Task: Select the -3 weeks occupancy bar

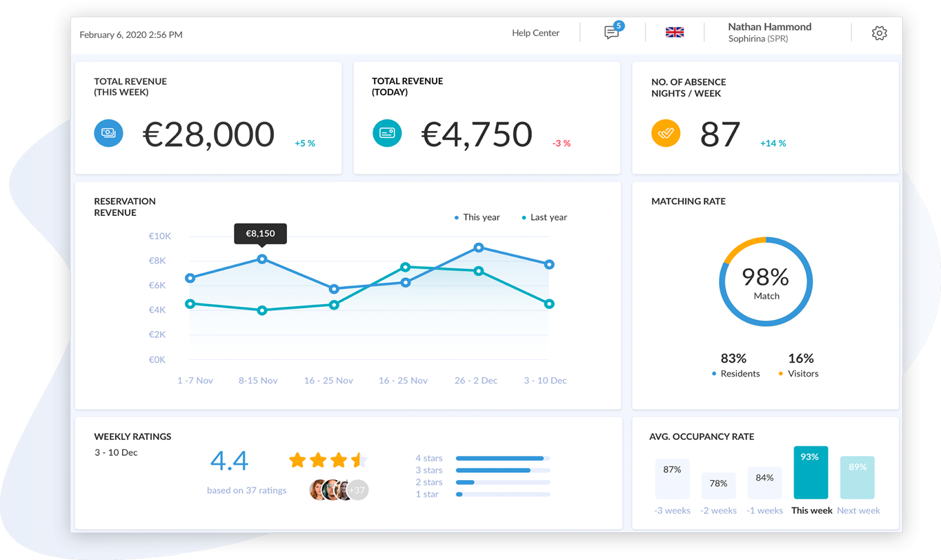Action: pos(672,479)
